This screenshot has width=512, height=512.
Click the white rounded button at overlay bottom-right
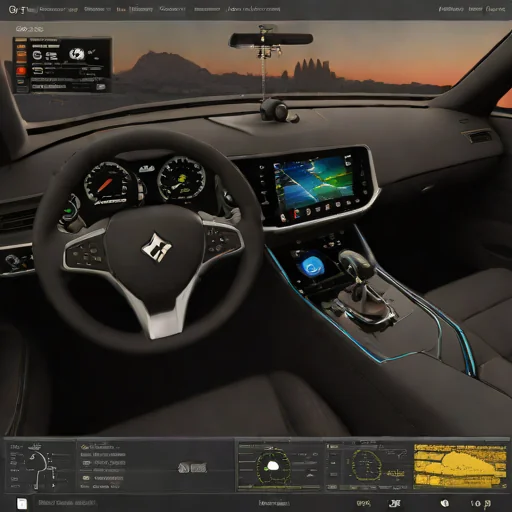pos(101,87)
